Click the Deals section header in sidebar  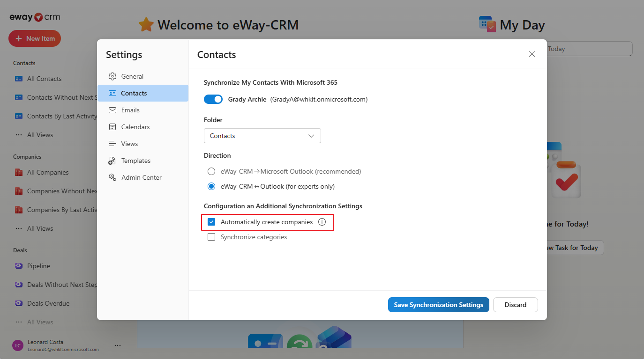coord(20,250)
